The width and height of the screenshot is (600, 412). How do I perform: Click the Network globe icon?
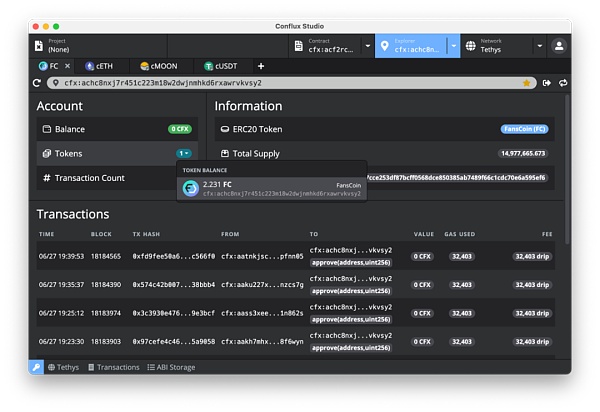click(471, 46)
